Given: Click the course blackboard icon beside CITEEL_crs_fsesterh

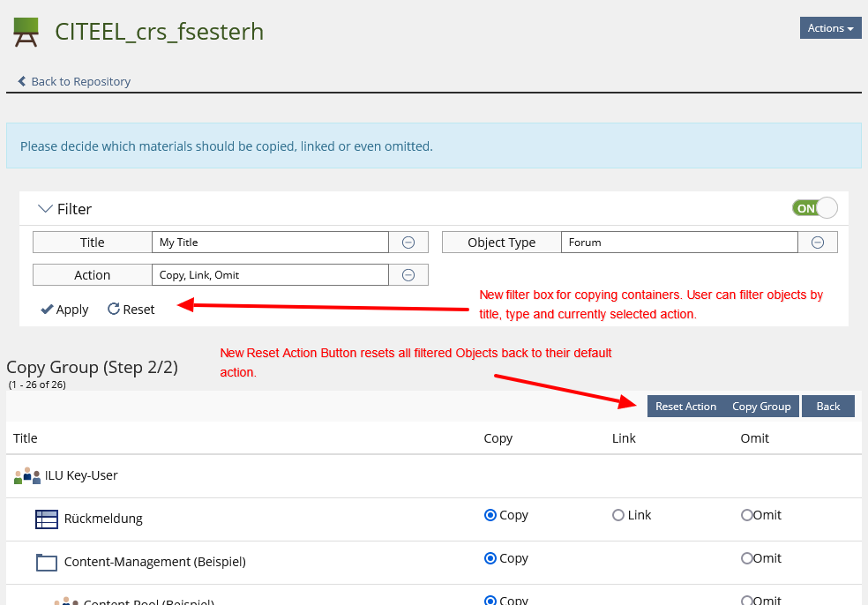Looking at the screenshot, I should (x=26, y=32).
